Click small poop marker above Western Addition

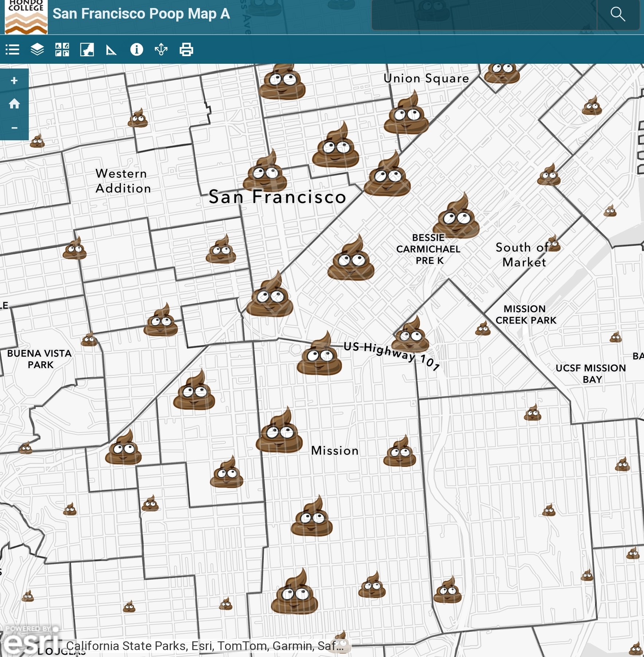[x=138, y=118]
